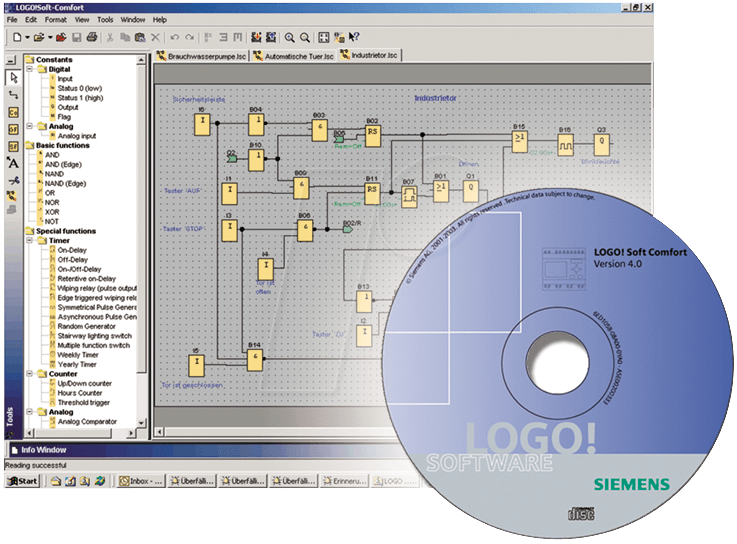Switch to Brauchwasserpumpe.lsc tab
The height and width of the screenshot is (544, 737).
202,56
